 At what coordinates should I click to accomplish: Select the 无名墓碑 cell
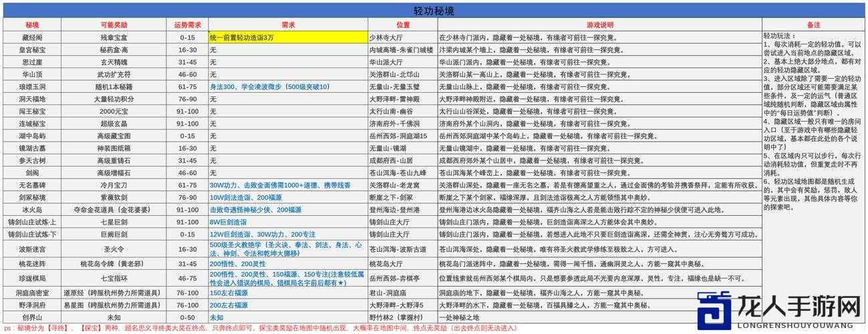click(x=31, y=185)
